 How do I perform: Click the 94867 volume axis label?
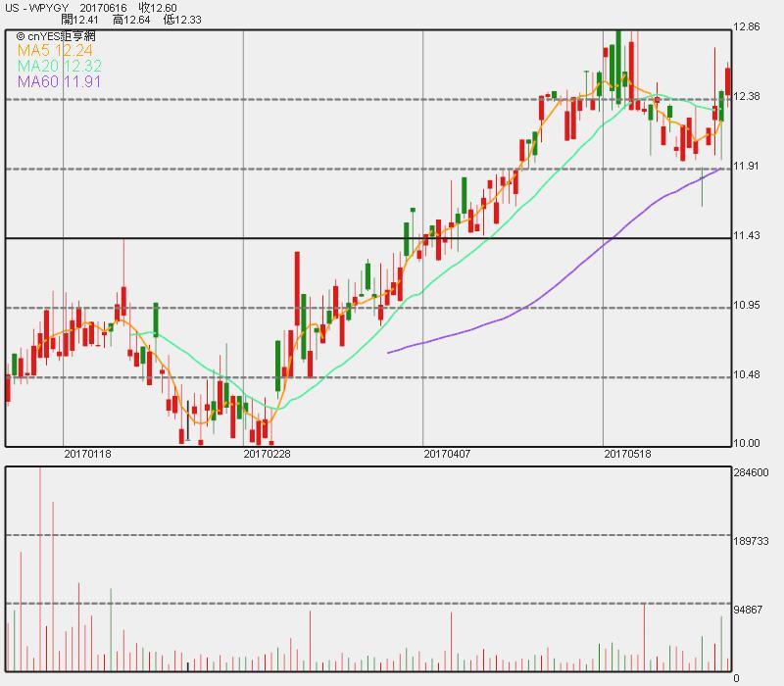coord(748,610)
